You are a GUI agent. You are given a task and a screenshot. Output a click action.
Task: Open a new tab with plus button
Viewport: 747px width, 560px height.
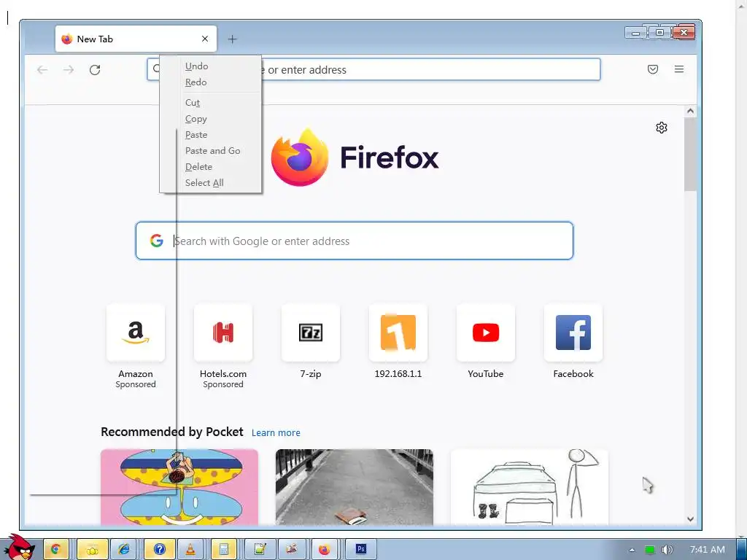tap(232, 39)
